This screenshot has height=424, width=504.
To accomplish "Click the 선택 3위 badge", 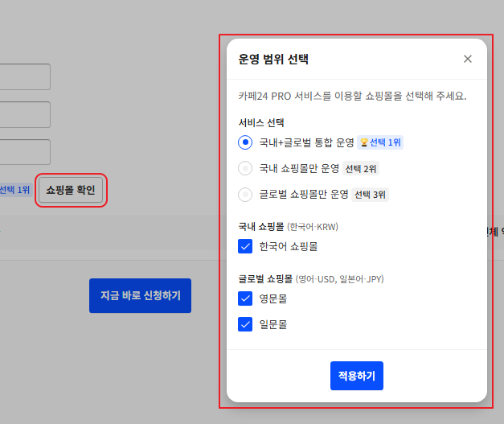I will point(371,194).
